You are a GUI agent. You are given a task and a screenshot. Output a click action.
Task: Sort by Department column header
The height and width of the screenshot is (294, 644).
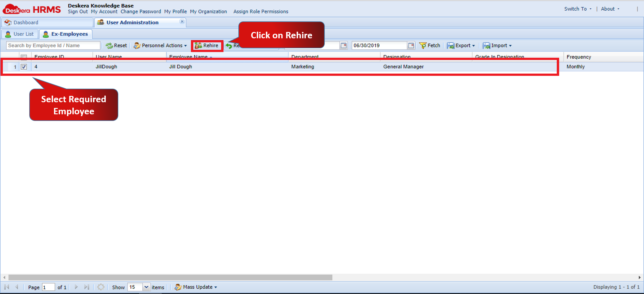[x=334, y=57]
